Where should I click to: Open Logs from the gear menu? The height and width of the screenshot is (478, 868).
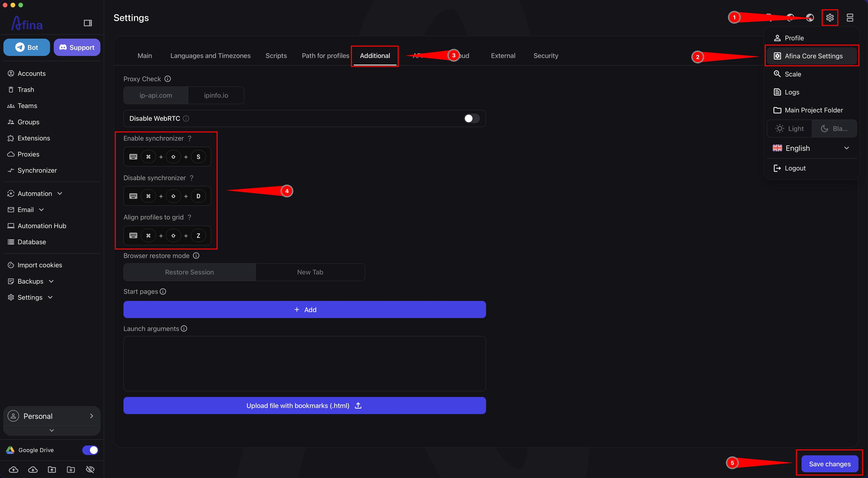click(x=811, y=92)
